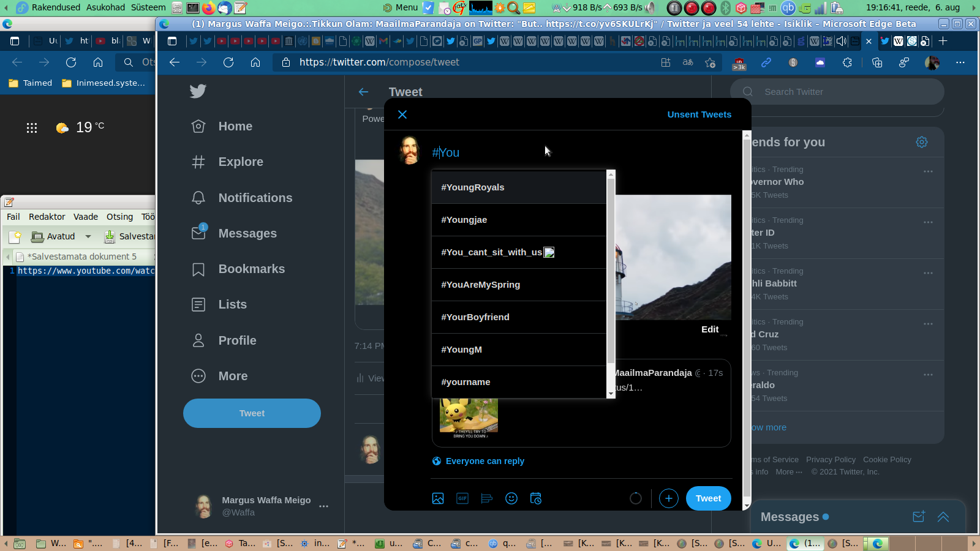
Task: Switch to '*Salvestamata dokument 5' tab
Action: pyautogui.click(x=81, y=257)
